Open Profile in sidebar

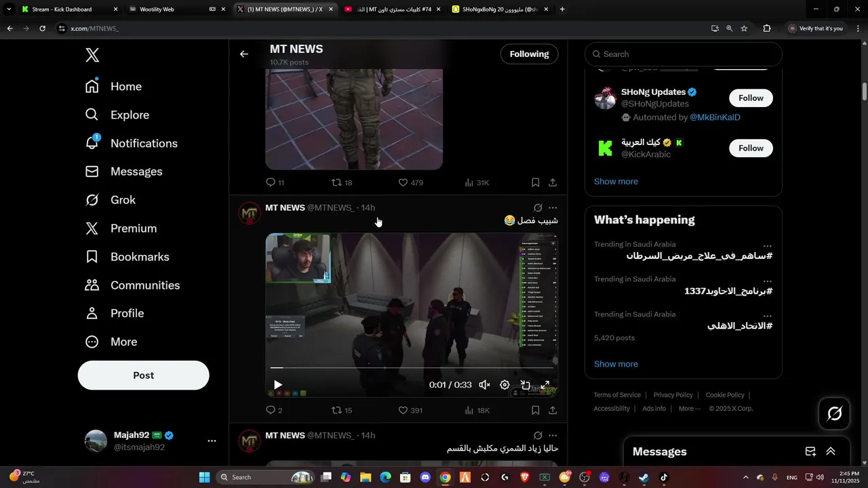click(114, 314)
